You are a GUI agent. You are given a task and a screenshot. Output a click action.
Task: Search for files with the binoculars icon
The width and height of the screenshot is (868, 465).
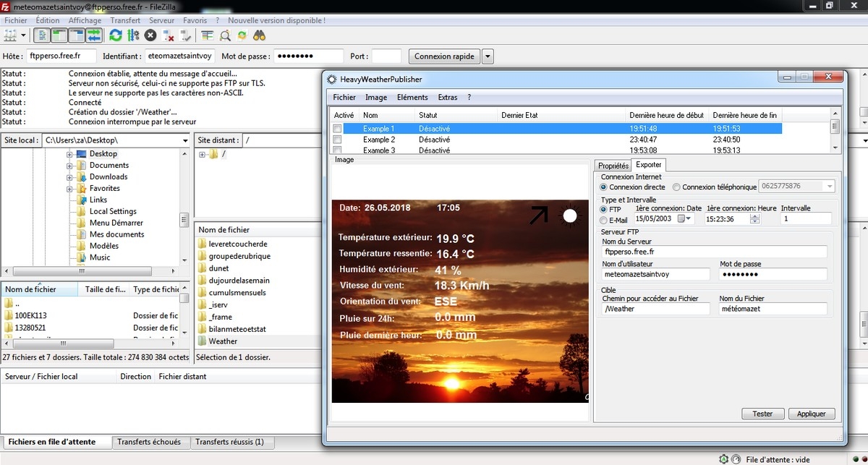coord(260,35)
